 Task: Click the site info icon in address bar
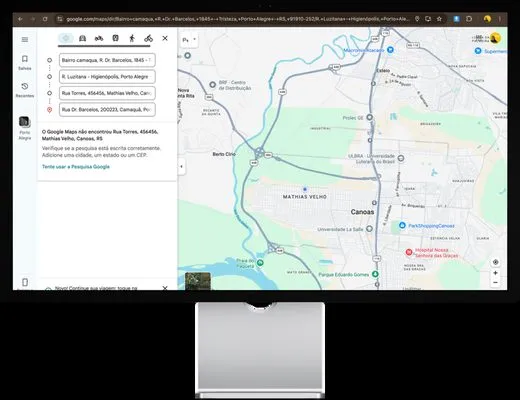click(x=60, y=19)
